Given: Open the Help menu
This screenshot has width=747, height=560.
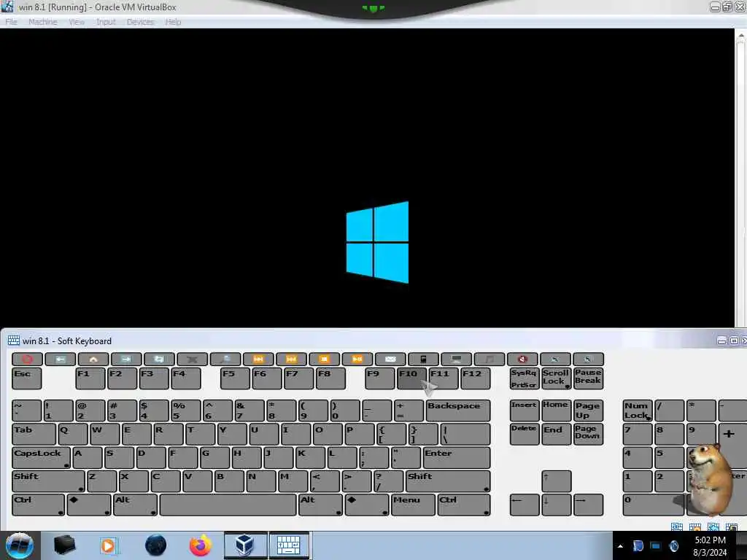Looking at the screenshot, I should pos(173,22).
